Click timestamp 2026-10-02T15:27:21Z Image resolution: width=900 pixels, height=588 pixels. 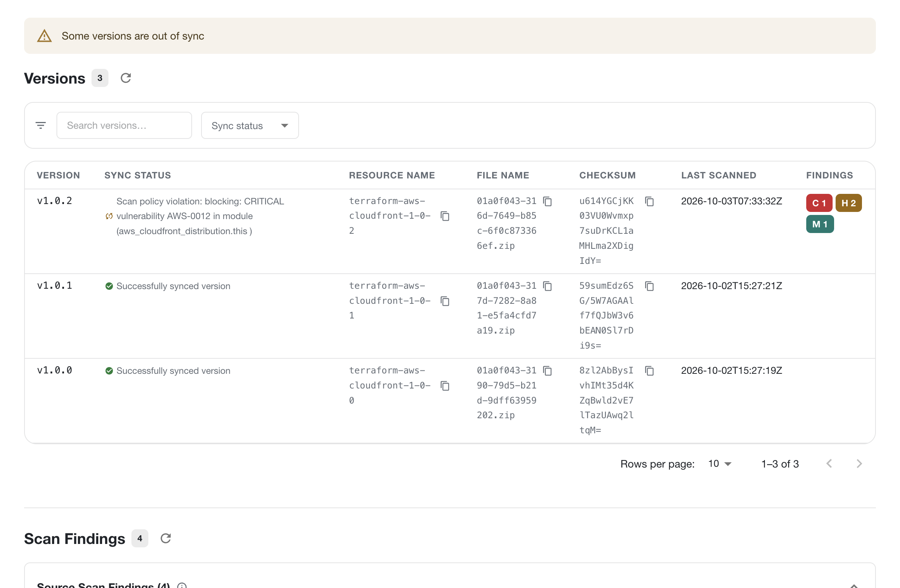731,286
